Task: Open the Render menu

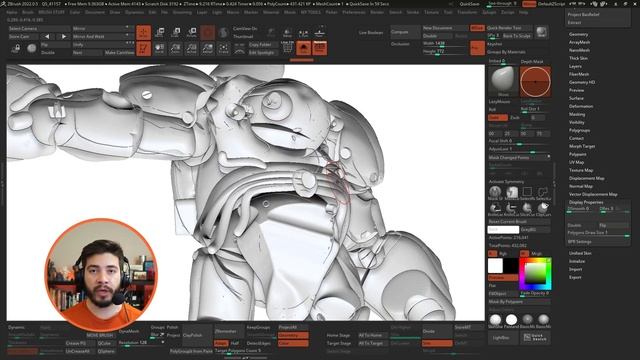Action: click(x=377, y=12)
